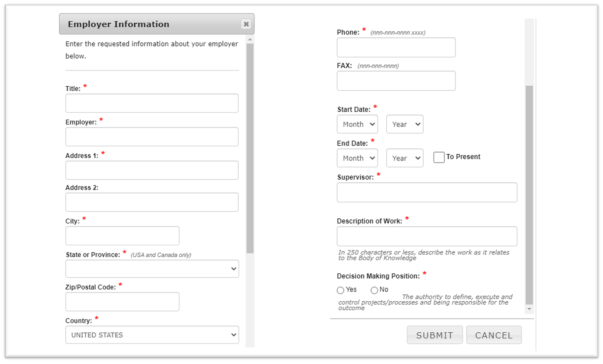603x364 pixels.
Task: Focus the Employer text box
Action: [x=152, y=136]
